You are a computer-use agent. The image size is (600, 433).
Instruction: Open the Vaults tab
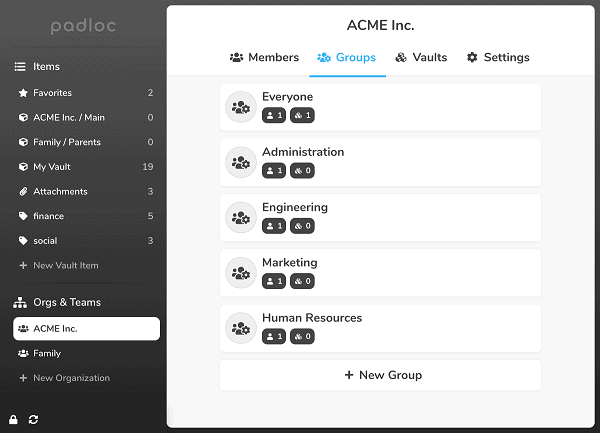[x=421, y=57]
